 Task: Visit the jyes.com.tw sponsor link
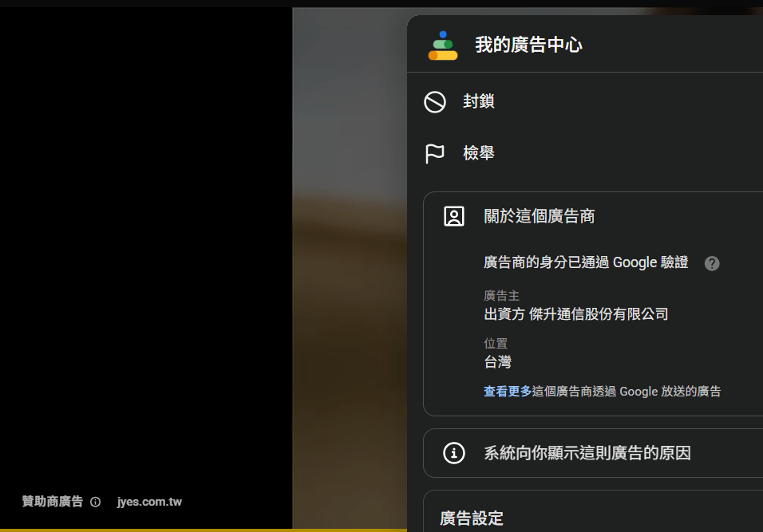point(149,502)
